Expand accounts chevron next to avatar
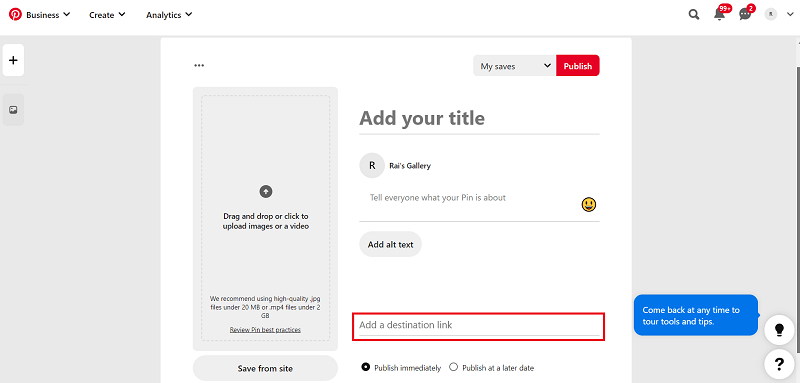 pyautogui.click(x=790, y=15)
